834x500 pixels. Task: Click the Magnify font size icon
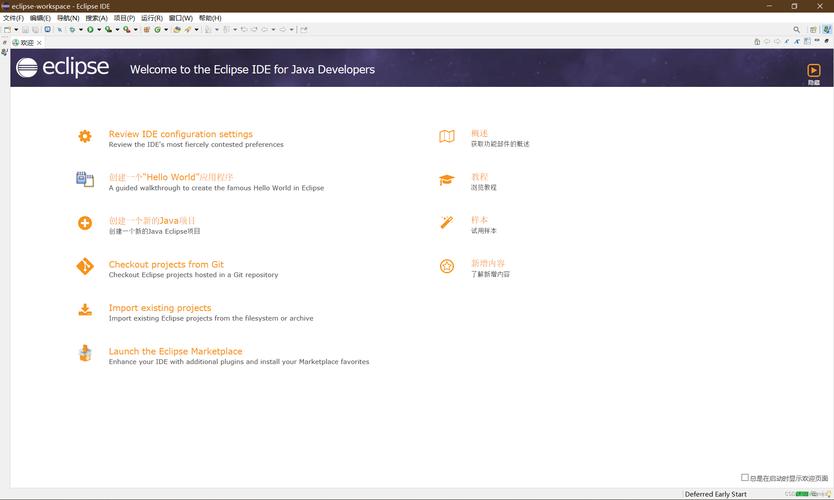(x=797, y=41)
